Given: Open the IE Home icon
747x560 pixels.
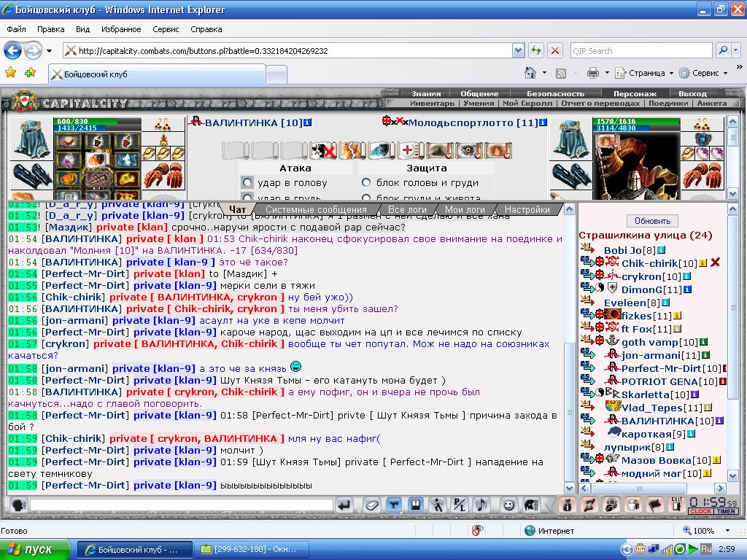Looking at the screenshot, I should pos(530,73).
